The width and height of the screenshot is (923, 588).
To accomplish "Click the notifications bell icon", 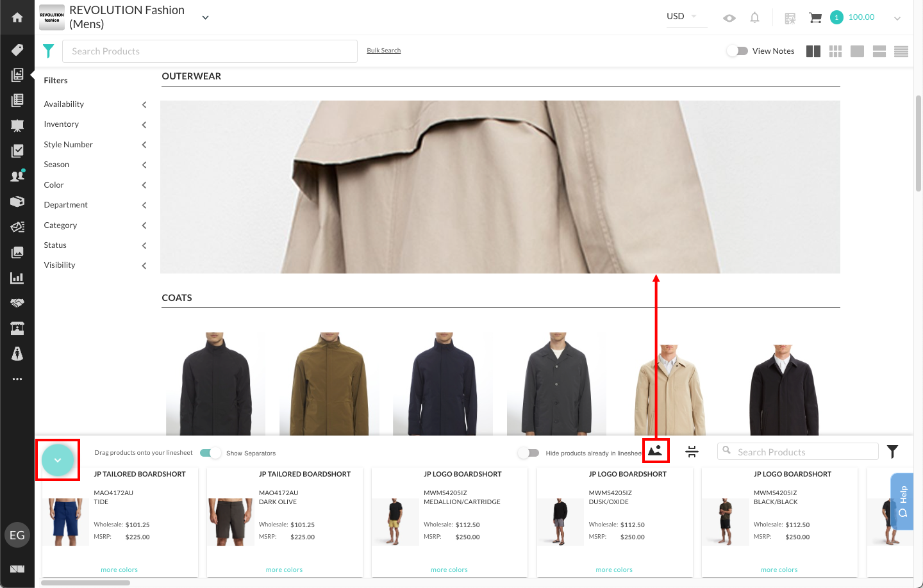I will [x=755, y=18].
